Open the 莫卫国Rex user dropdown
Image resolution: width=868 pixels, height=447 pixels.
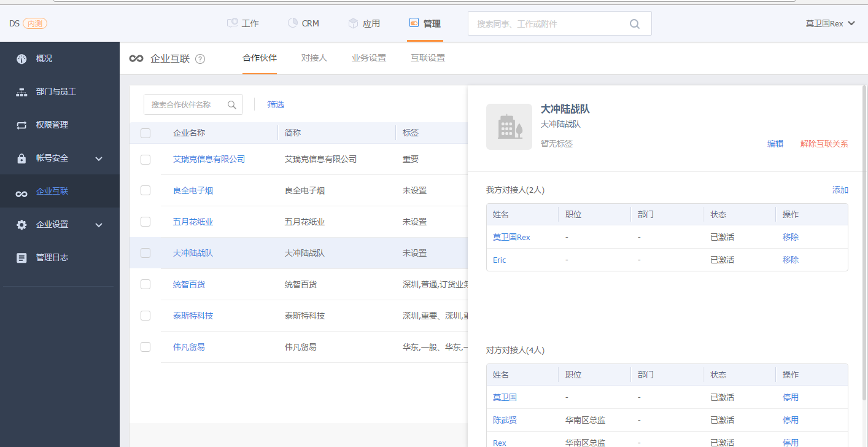click(x=830, y=24)
